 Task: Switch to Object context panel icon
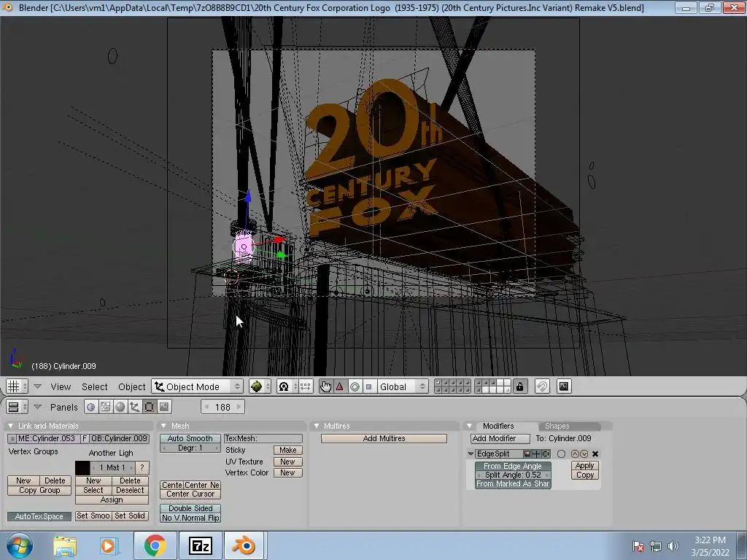135,407
